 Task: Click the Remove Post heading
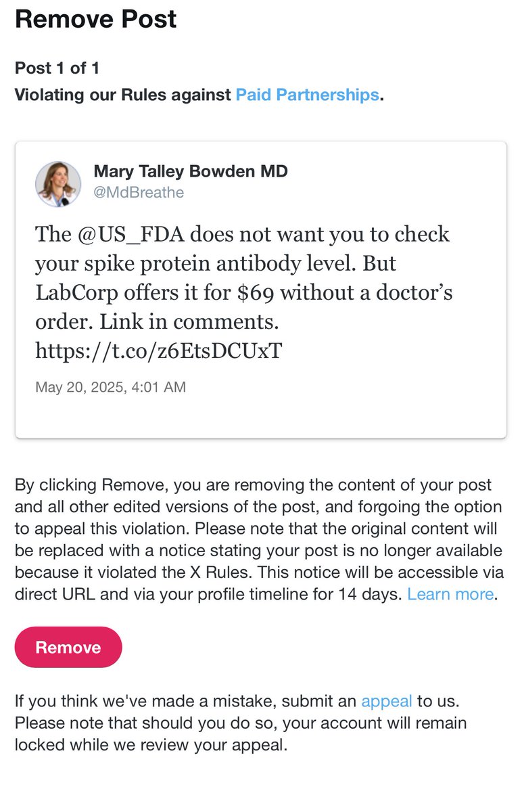point(95,19)
